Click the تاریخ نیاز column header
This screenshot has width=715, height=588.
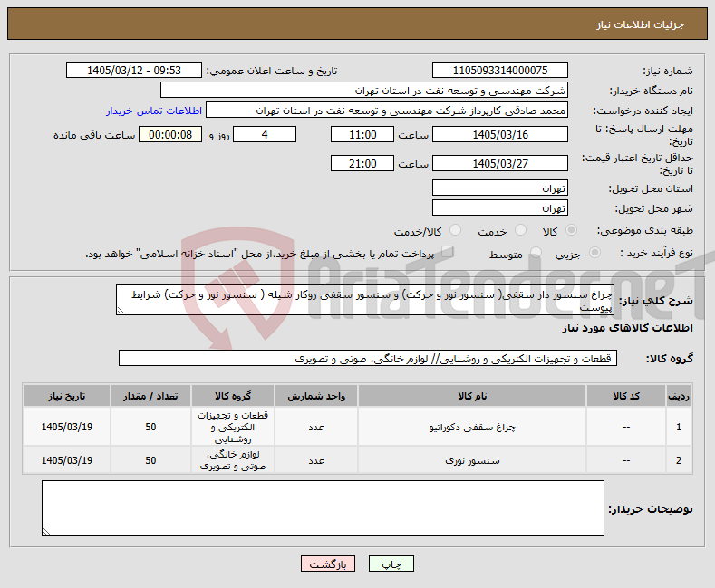coord(66,396)
